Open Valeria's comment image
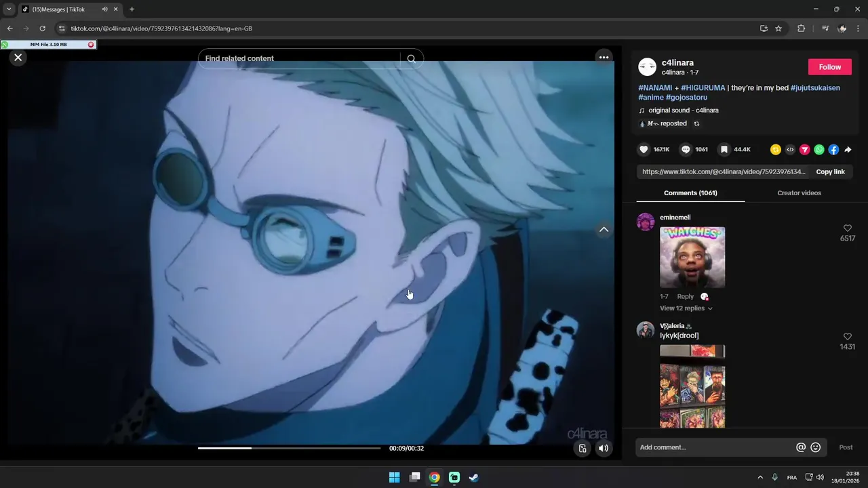Image resolution: width=868 pixels, height=488 pixels. click(x=692, y=386)
